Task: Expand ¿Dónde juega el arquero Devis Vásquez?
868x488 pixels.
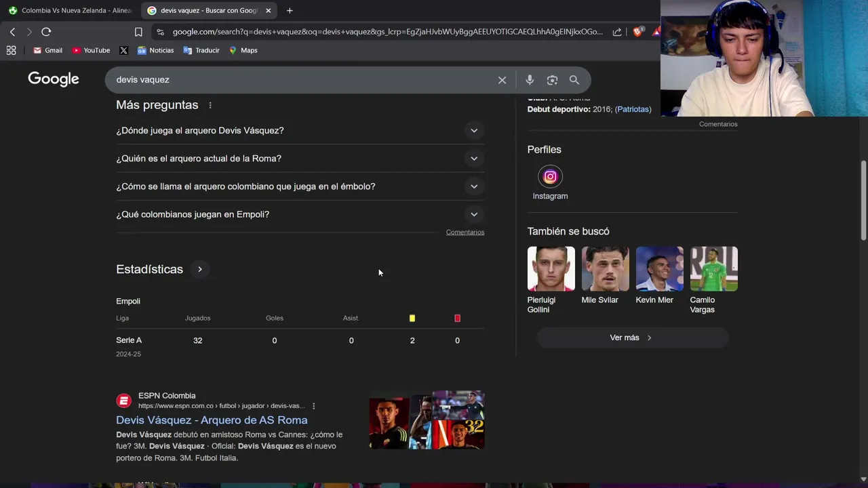Action: (x=300, y=130)
